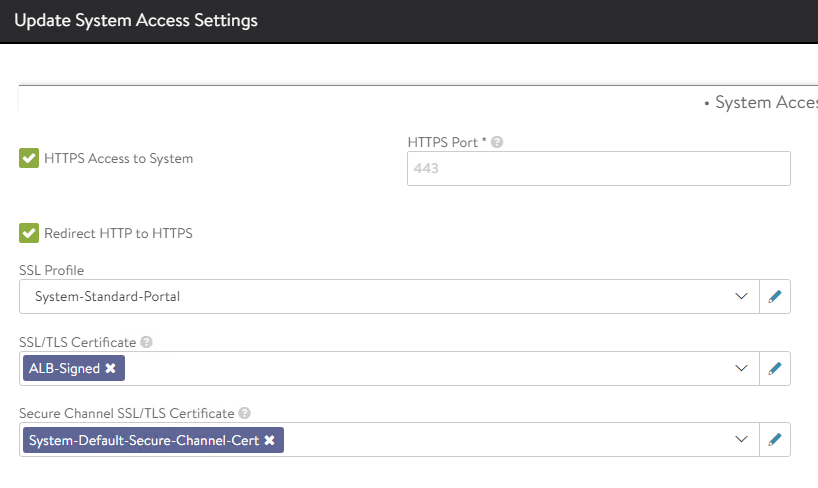Edit the Secure Channel certificate using the pencil
The width and height of the screenshot is (818, 488).
point(774,439)
